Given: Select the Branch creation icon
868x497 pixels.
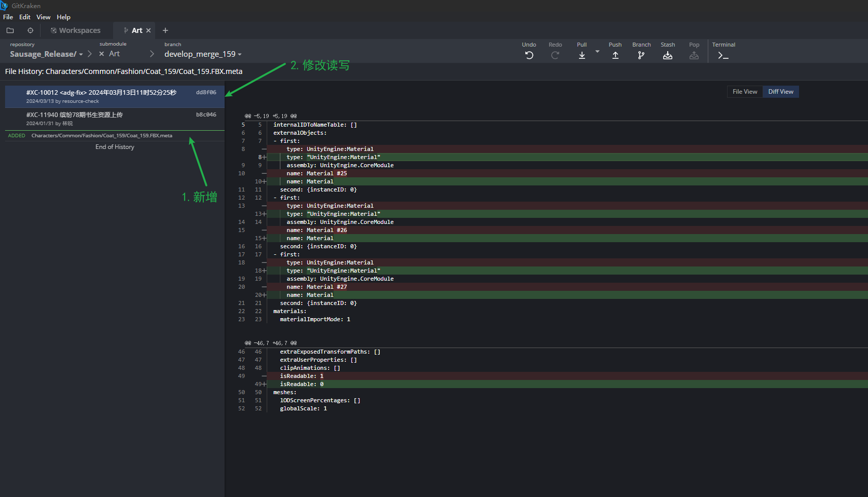Looking at the screenshot, I should (x=641, y=55).
